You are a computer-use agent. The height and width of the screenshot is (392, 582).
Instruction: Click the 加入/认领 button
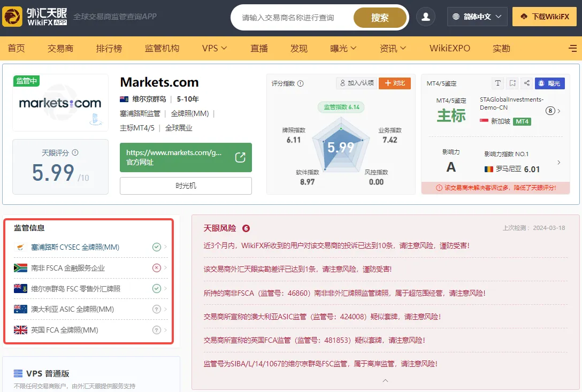[357, 83]
